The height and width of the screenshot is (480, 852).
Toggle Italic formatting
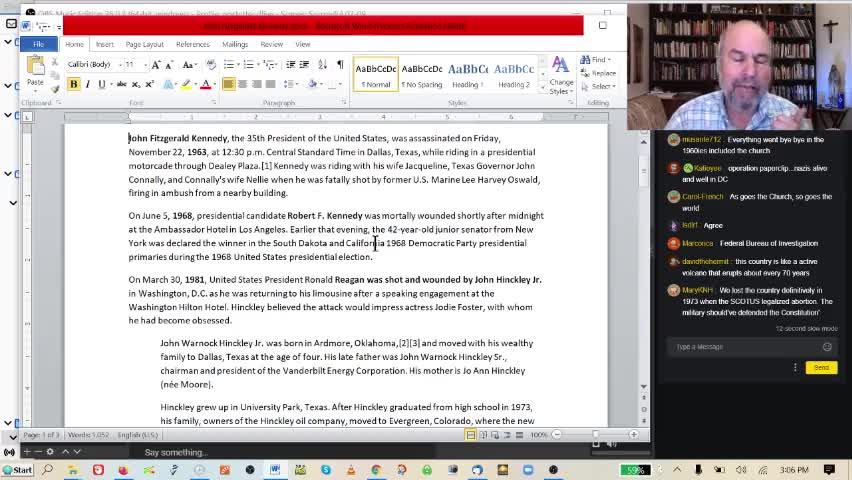click(87, 84)
